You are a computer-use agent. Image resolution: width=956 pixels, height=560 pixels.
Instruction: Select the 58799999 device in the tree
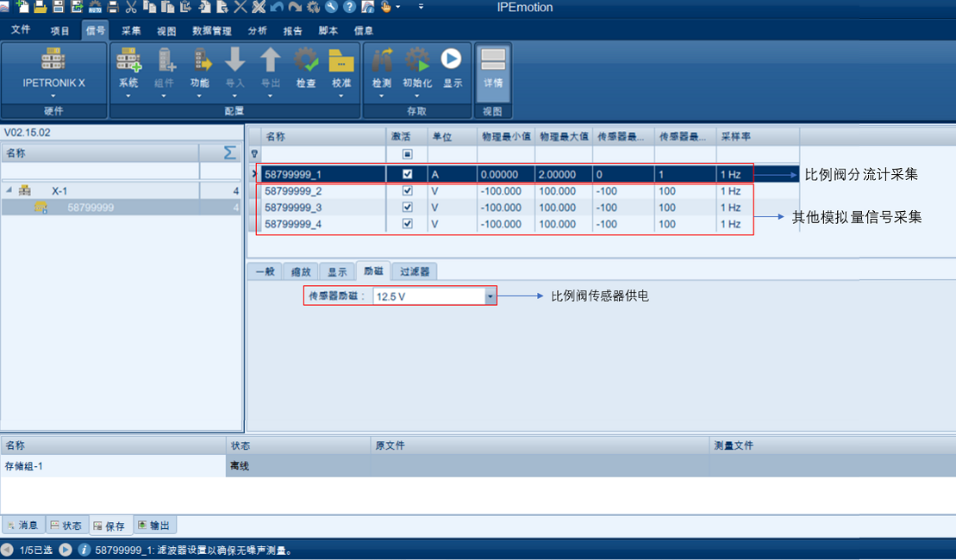[91, 208]
